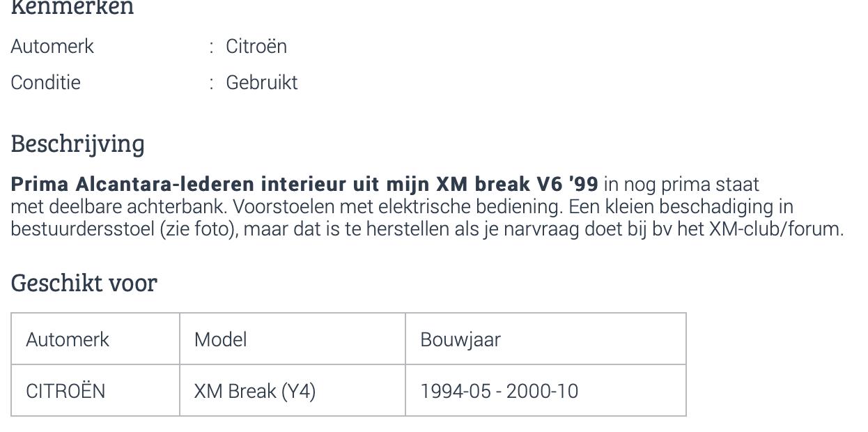Select the Conditie label
The height and width of the screenshot is (432, 868).
tap(46, 83)
